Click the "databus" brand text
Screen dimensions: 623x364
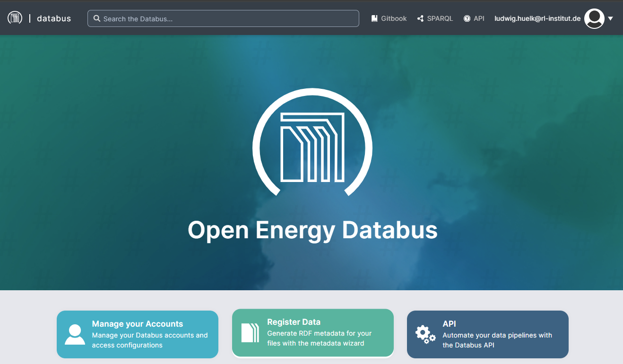coord(54,18)
